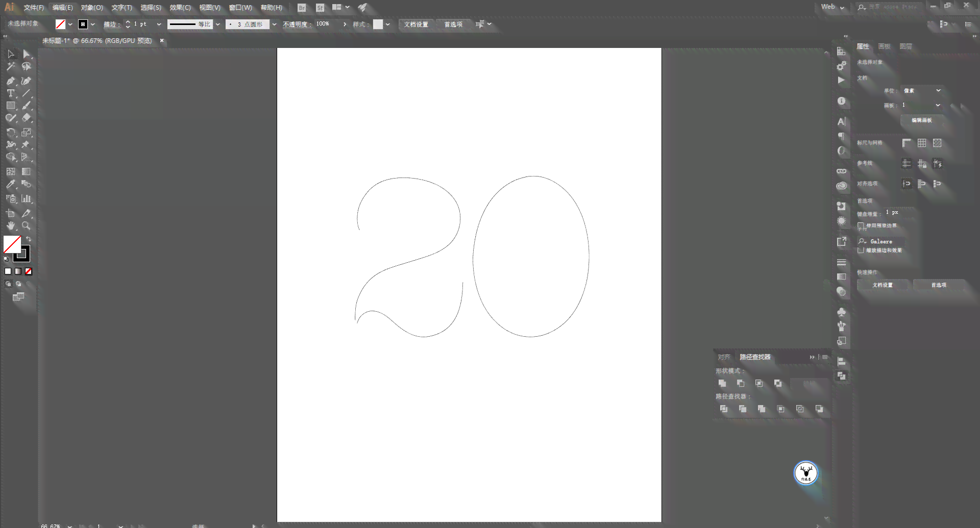
Task: Open the Web workspace dropdown
Action: point(832,7)
